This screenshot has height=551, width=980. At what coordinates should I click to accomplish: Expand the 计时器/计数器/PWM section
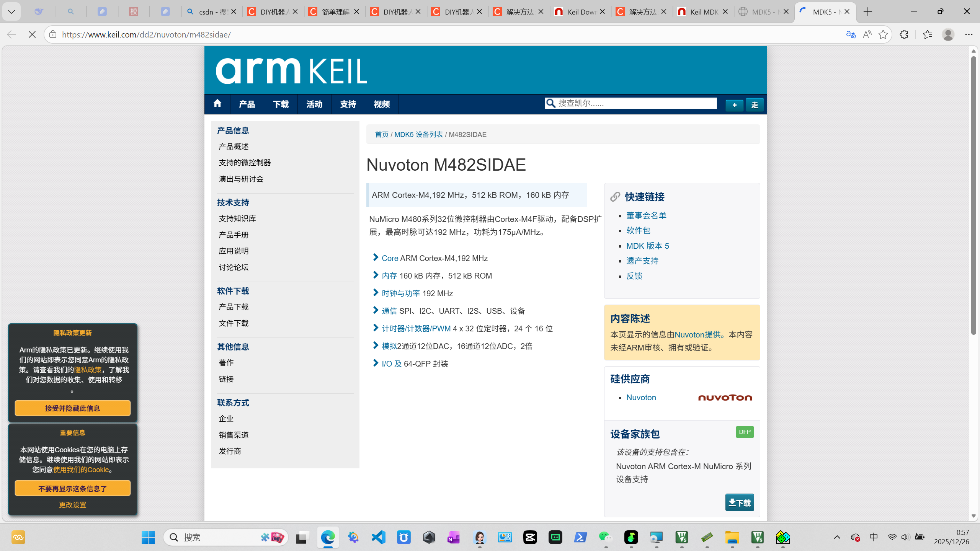click(x=416, y=329)
